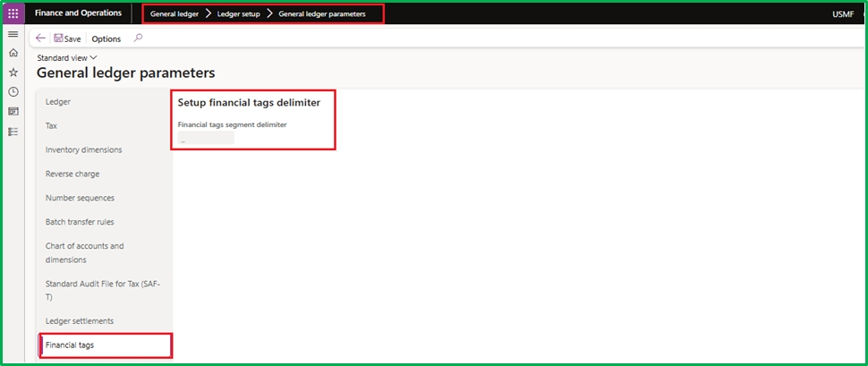Expand the Standard view dropdown
This screenshot has width=868, height=366.
67,57
